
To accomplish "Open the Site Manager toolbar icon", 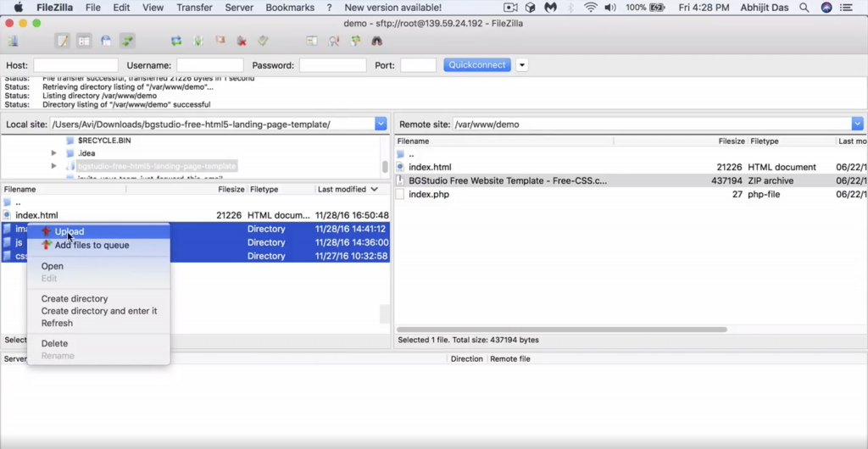I will pos(12,41).
